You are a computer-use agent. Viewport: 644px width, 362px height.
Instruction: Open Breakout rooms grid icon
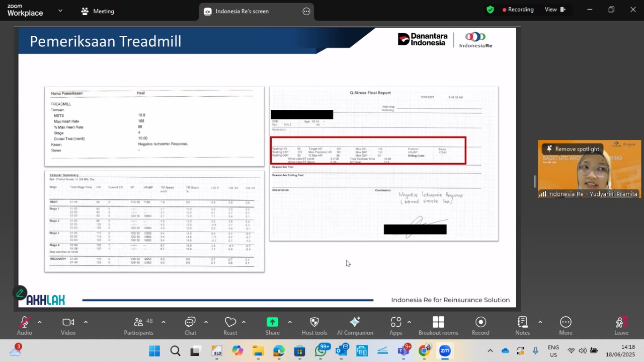coord(438,322)
